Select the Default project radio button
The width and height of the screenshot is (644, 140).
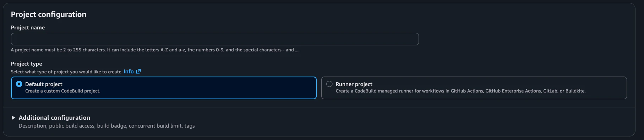19,84
